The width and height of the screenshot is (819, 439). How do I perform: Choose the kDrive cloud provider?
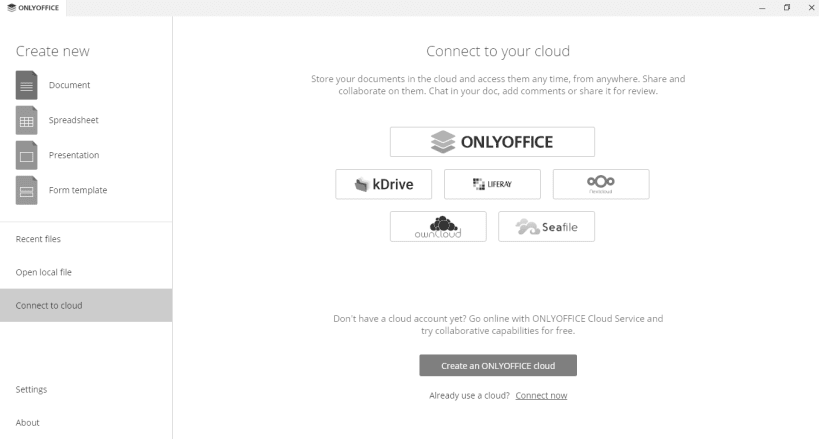tap(383, 184)
